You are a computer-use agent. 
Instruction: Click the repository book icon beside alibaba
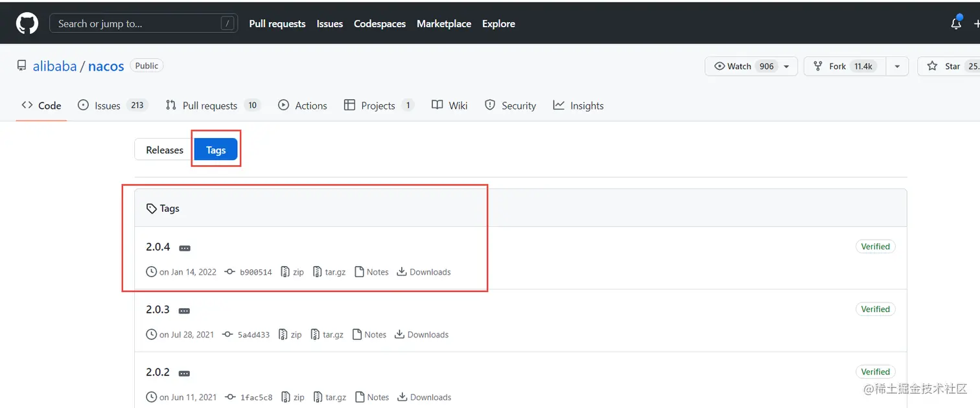(22, 65)
